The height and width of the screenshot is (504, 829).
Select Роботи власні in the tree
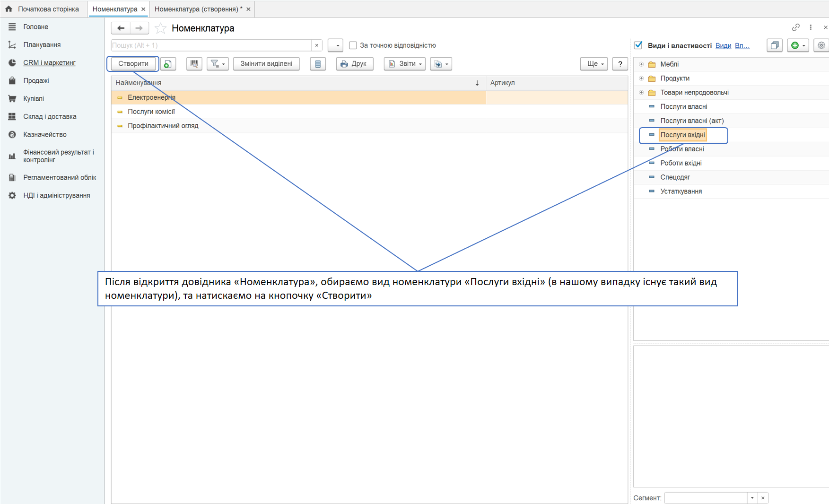tap(682, 149)
